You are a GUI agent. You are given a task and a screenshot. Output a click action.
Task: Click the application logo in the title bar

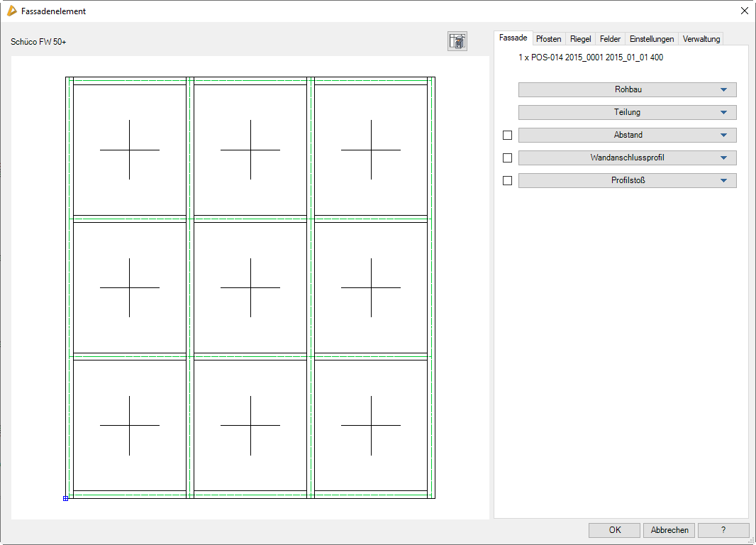click(11, 11)
